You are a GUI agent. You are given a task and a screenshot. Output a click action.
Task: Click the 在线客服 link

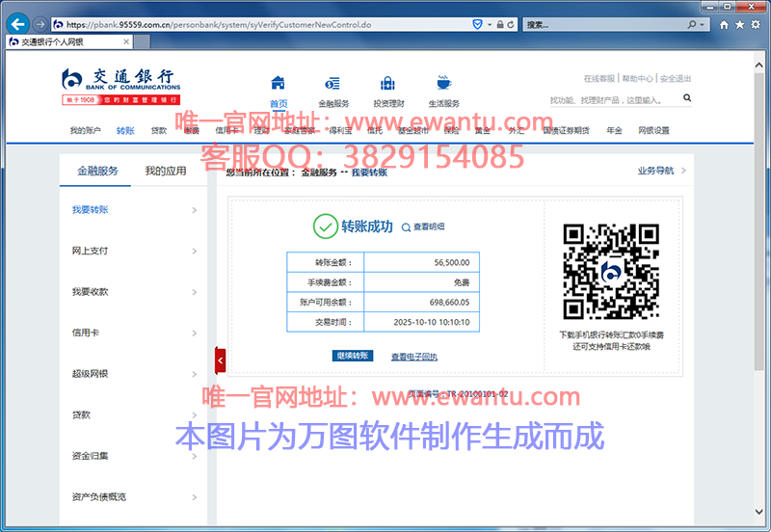click(x=598, y=78)
